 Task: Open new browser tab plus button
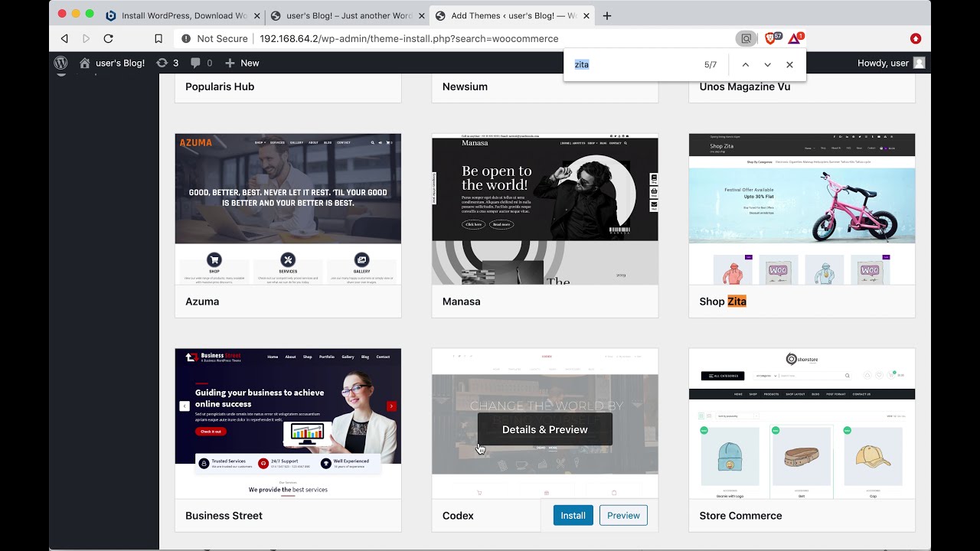(607, 15)
